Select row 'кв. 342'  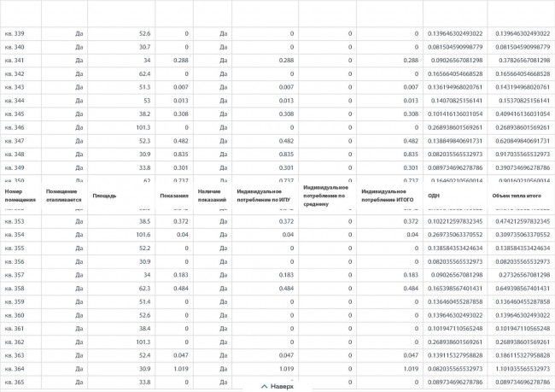click(x=277, y=74)
